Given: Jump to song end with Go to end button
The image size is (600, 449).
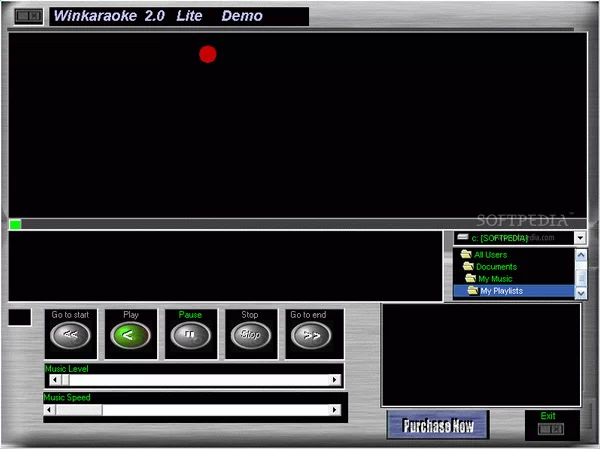Looking at the screenshot, I should [x=311, y=335].
